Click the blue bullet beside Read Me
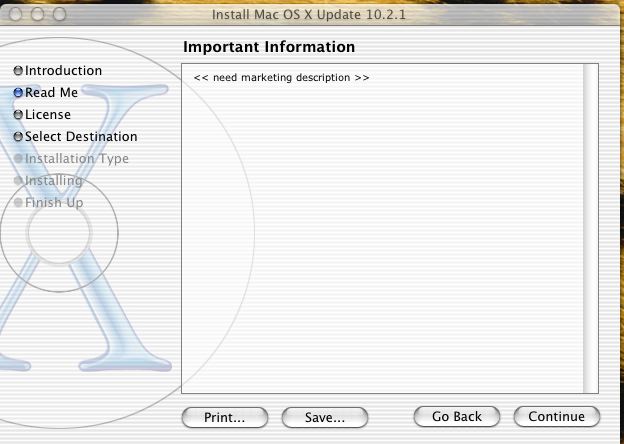This screenshot has width=624, height=444. pos(18,93)
